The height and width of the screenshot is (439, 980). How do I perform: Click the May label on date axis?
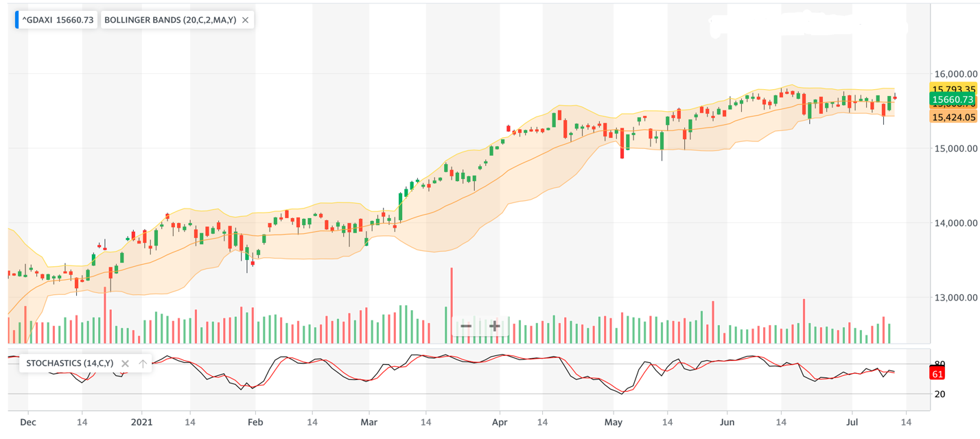614,423
